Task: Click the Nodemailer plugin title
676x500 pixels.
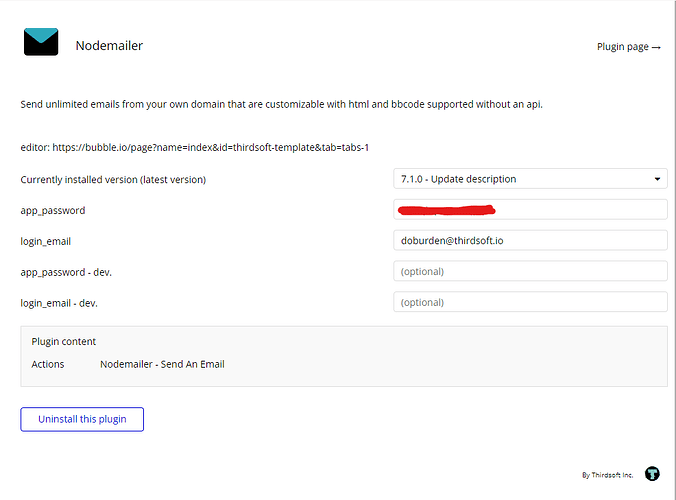Action: coord(109,45)
